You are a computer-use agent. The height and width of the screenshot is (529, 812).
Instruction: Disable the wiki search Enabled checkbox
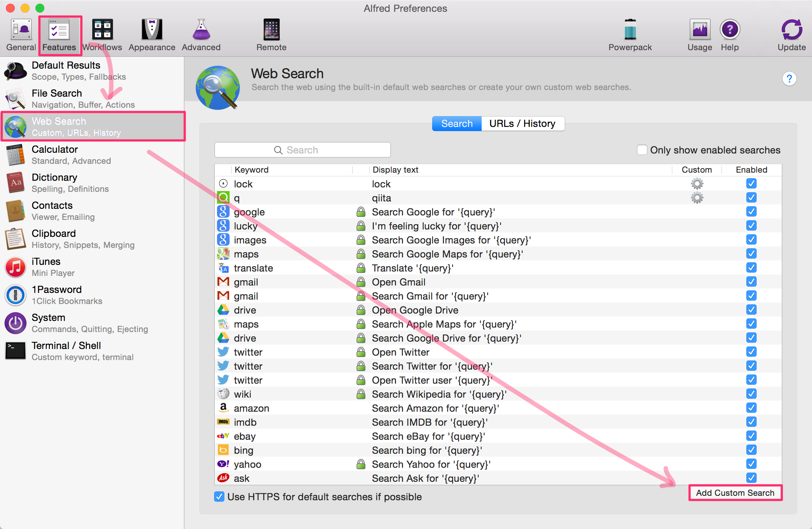point(751,394)
